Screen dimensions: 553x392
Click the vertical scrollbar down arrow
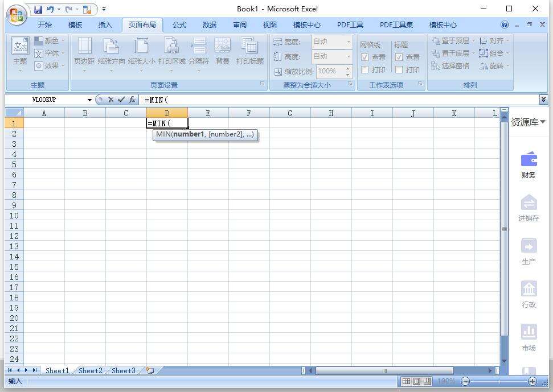pos(505,361)
